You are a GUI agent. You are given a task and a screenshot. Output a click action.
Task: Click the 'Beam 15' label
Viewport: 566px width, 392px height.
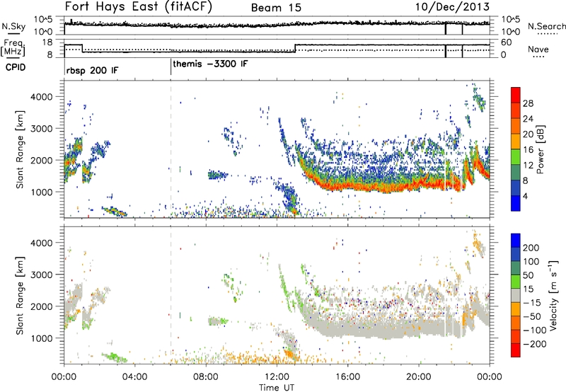(x=276, y=8)
